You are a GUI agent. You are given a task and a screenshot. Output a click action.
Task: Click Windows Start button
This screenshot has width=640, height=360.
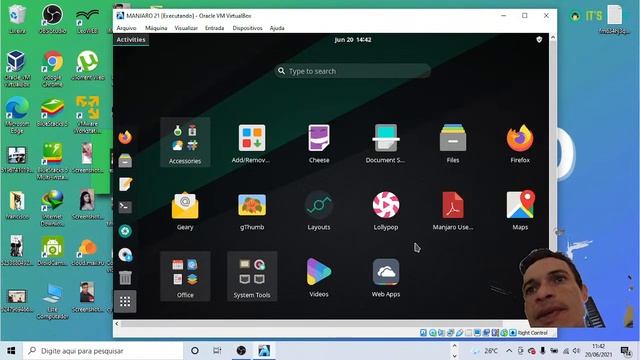click(x=11, y=351)
